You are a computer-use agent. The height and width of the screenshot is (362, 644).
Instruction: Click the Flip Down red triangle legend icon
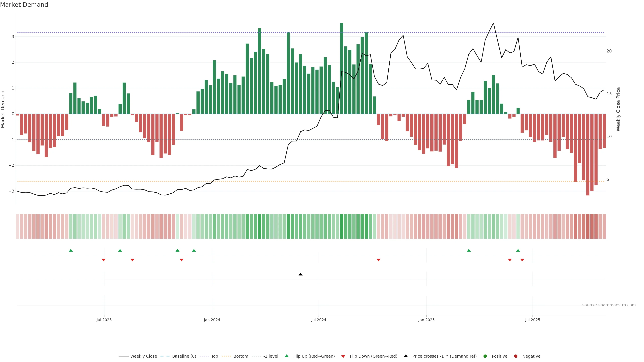pos(343,356)
